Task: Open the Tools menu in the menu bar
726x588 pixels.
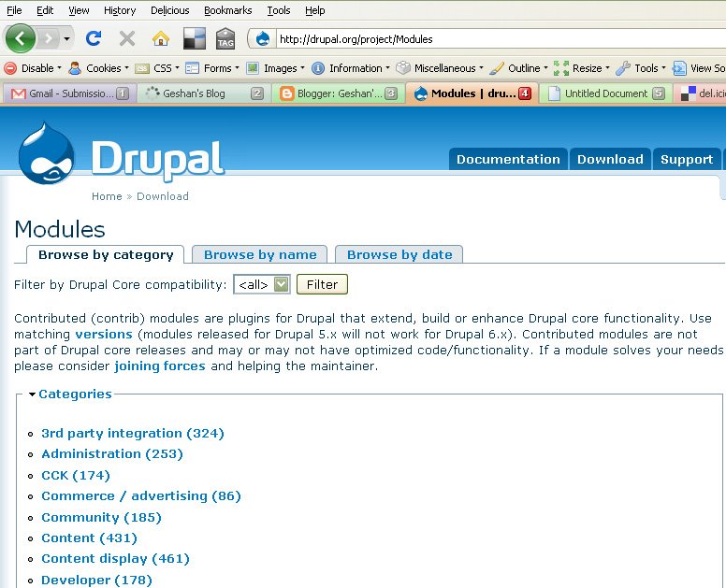Action: (x=279, y=10)
